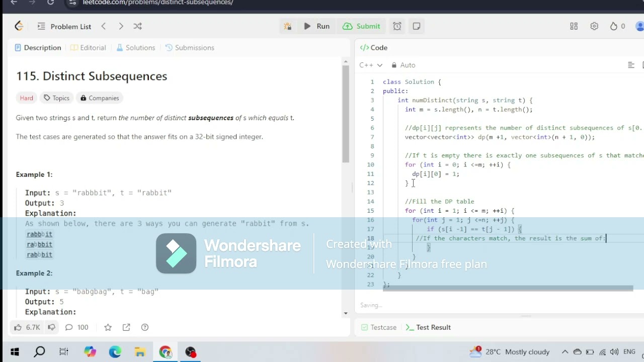This screenshot has width=644, height=362.
Task: Toggle the Auto lock setting
Action: tap(404, 65)
